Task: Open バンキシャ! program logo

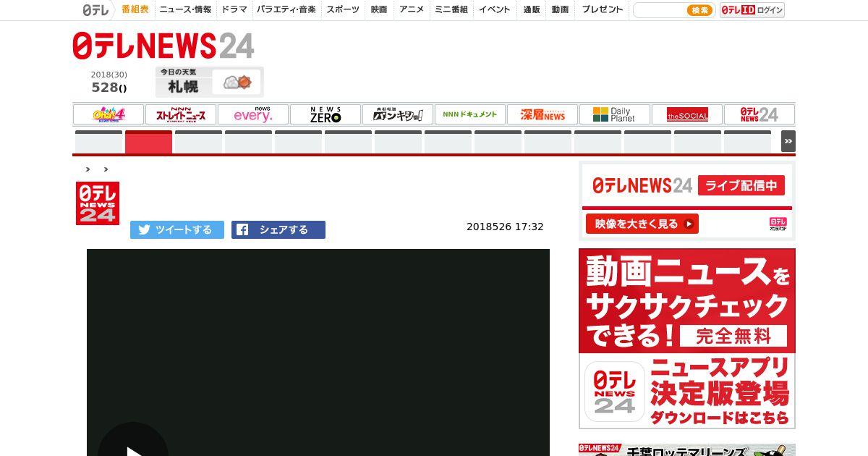Action: 398,114
